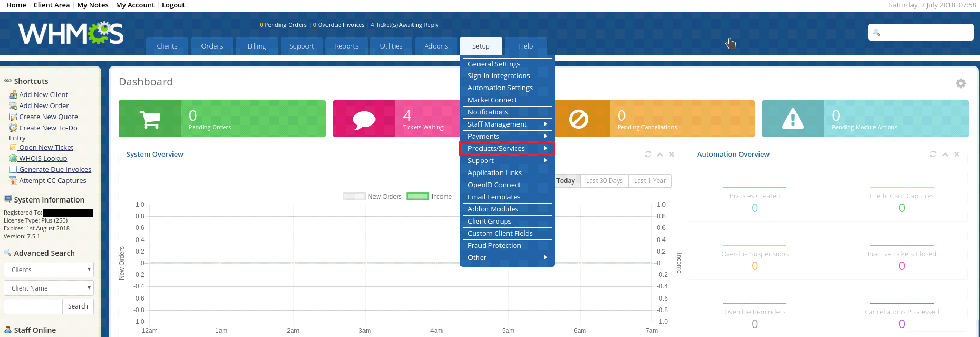Refresh the Automation Overview panel
This screenshot has width=980, height=337.
933,154
